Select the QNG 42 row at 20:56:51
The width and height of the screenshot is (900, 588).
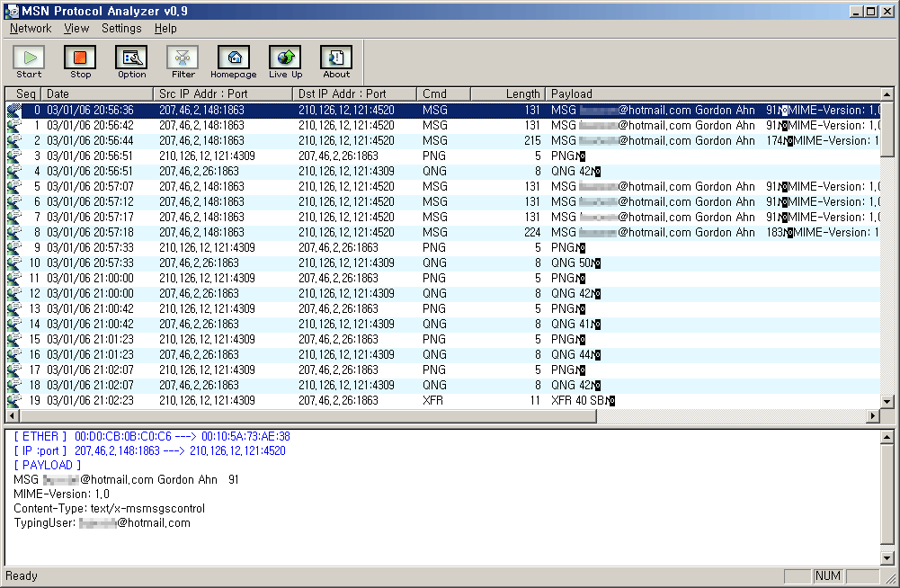point(443,171)
